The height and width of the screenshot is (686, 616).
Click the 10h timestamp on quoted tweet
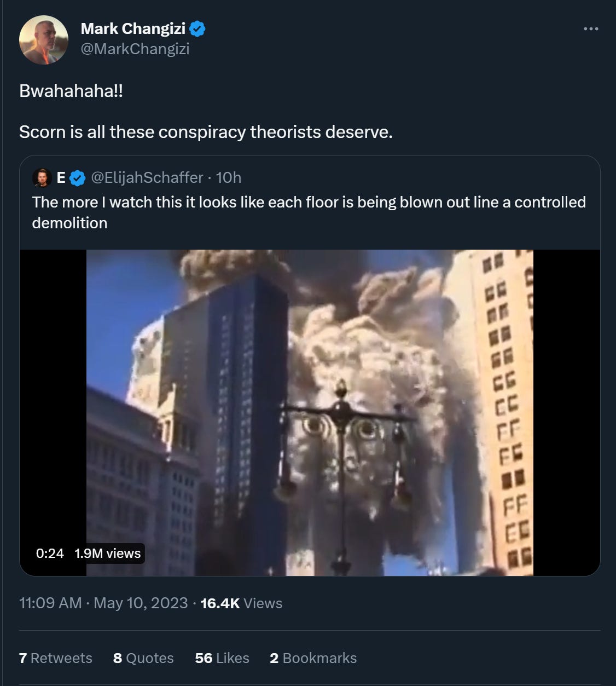pos(229,177)
